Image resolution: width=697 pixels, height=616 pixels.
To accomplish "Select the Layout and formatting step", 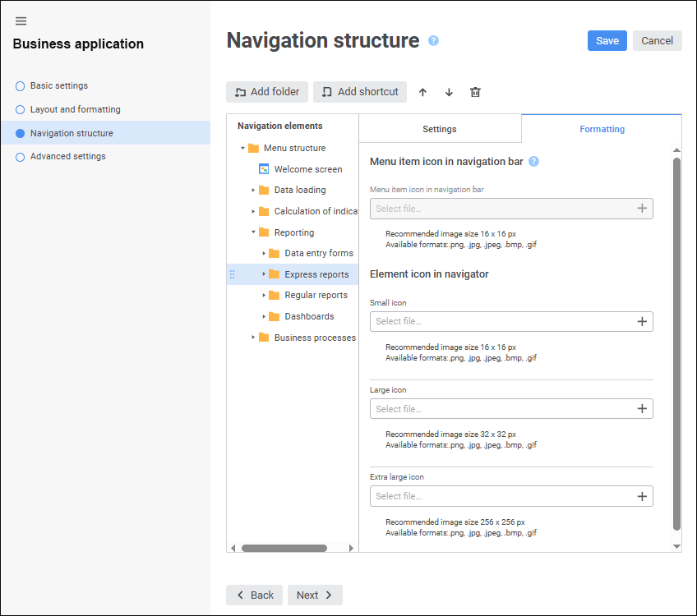I will [75, 109].
